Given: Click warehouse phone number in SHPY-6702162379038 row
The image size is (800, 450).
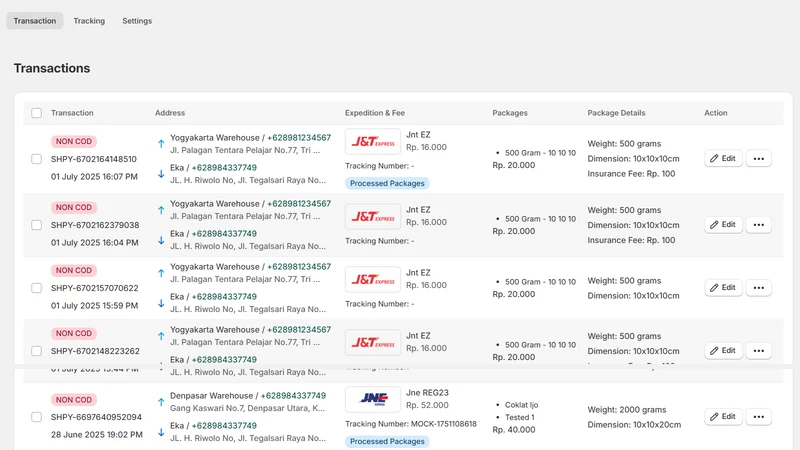Looking at the screenshot, I should click(x=299, y=204).
